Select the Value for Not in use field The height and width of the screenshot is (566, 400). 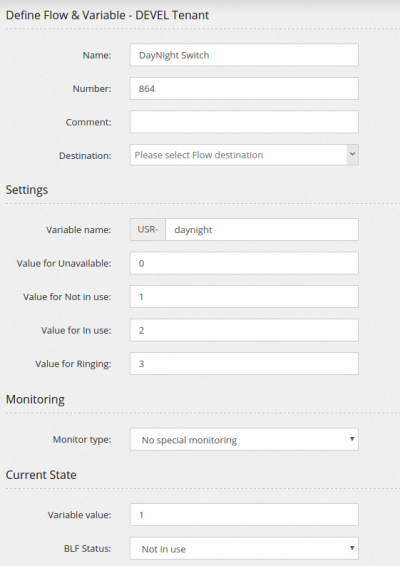pyautogui.click(x=244, y=297)
